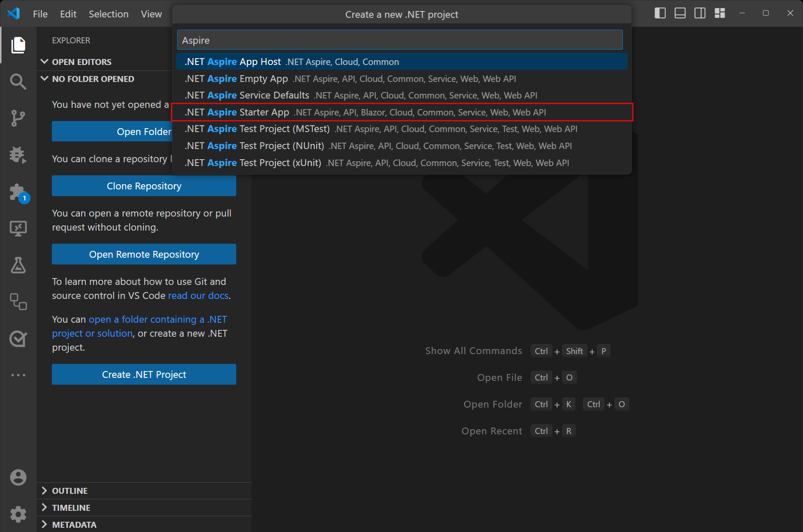Image resolution: width=803 pixels, height=532 pixels.
Task: Expand the Outline section
Action: [144, 491]
